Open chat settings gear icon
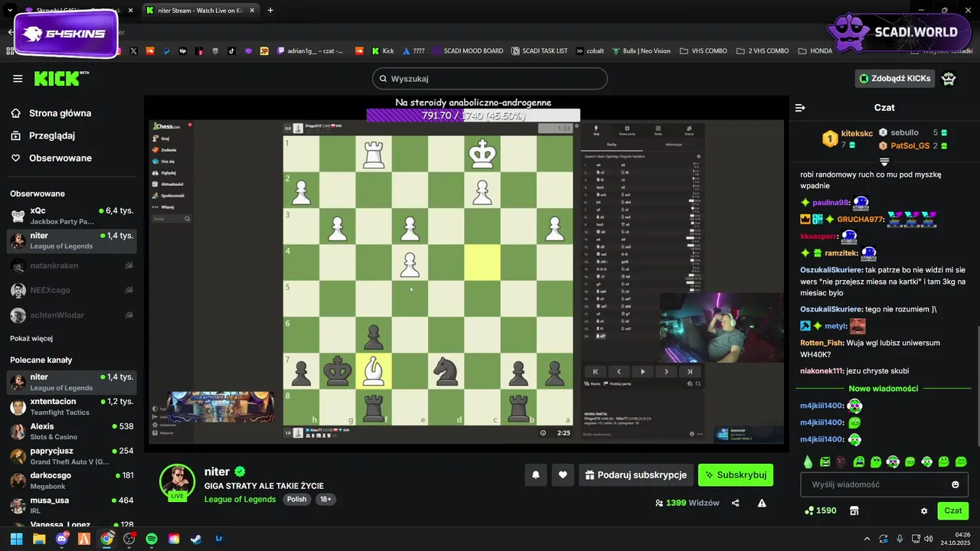Viewport: 980px width, 551px height. coord(924,510)
